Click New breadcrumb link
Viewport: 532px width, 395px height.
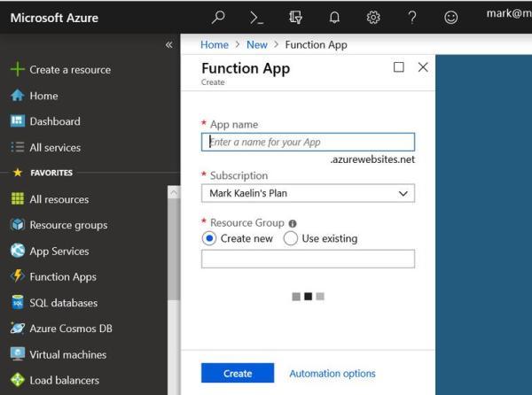coord(257,44)
